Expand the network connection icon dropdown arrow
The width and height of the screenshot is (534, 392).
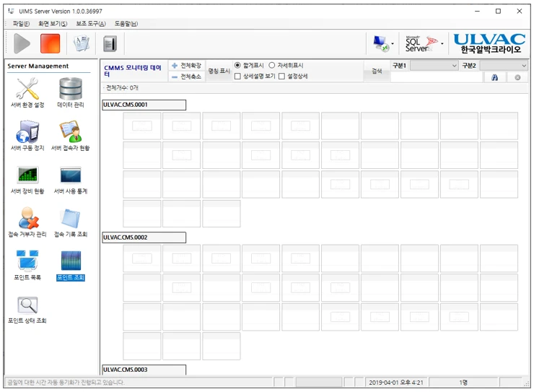click(393, 44)
